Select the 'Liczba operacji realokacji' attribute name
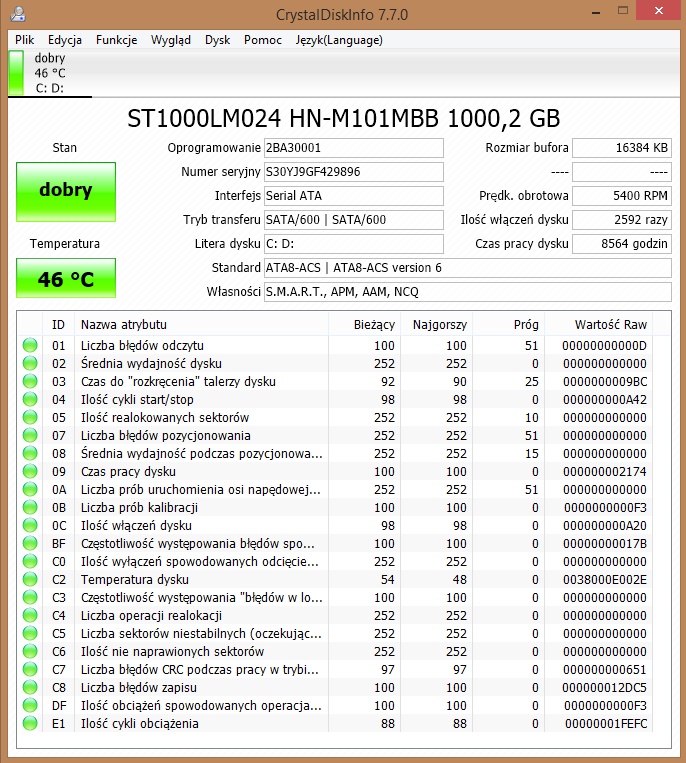 point(151,616)
